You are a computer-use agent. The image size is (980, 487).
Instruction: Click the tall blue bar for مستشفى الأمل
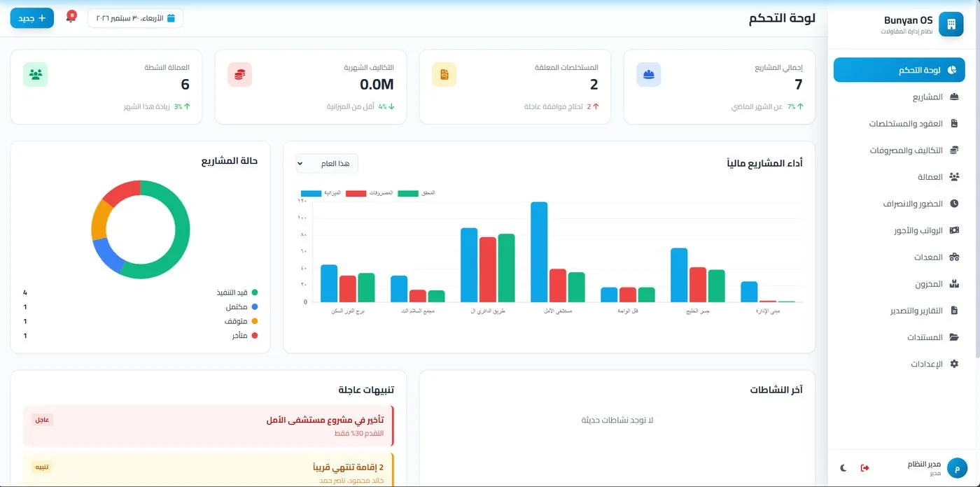pos(539,252)
